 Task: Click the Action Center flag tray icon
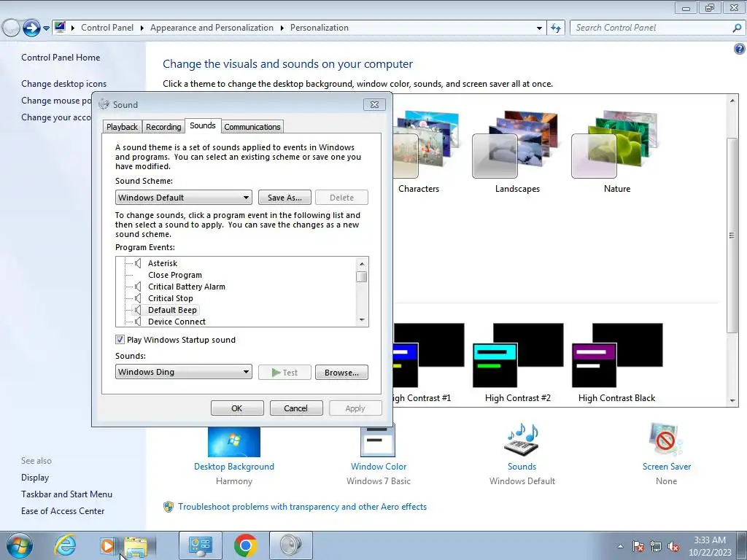638,547
